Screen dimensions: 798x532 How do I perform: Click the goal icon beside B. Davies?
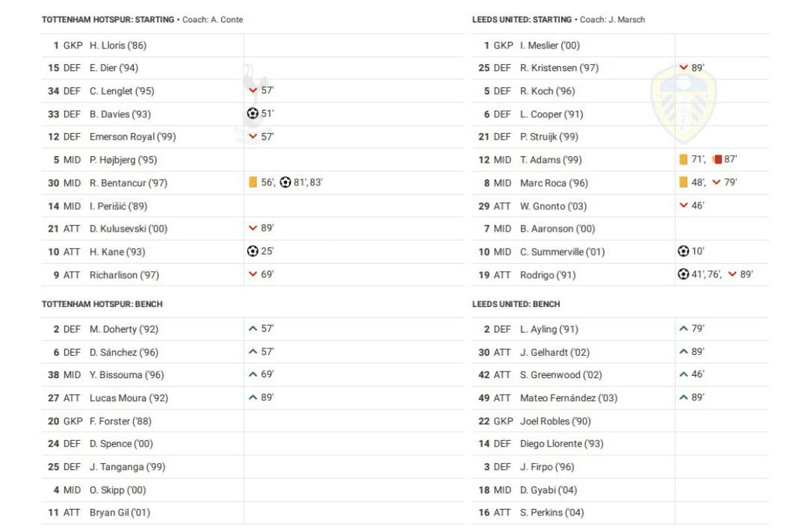click(253, 114)
